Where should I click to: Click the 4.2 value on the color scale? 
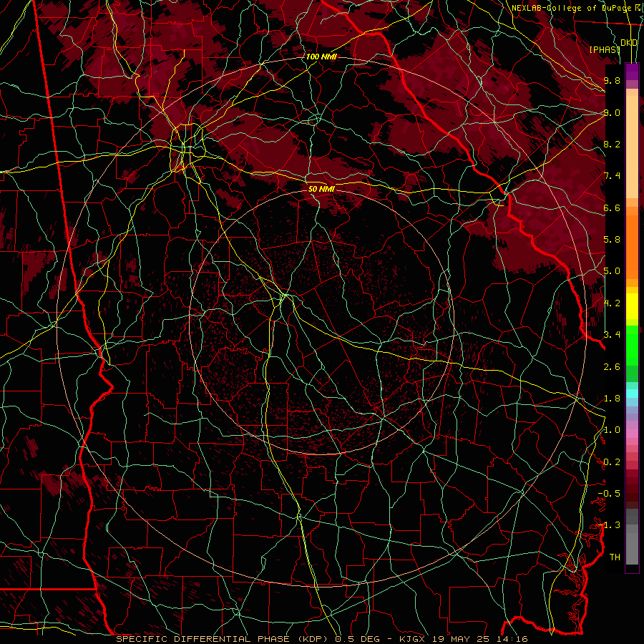pyautogui.click(x=612, y=303)
